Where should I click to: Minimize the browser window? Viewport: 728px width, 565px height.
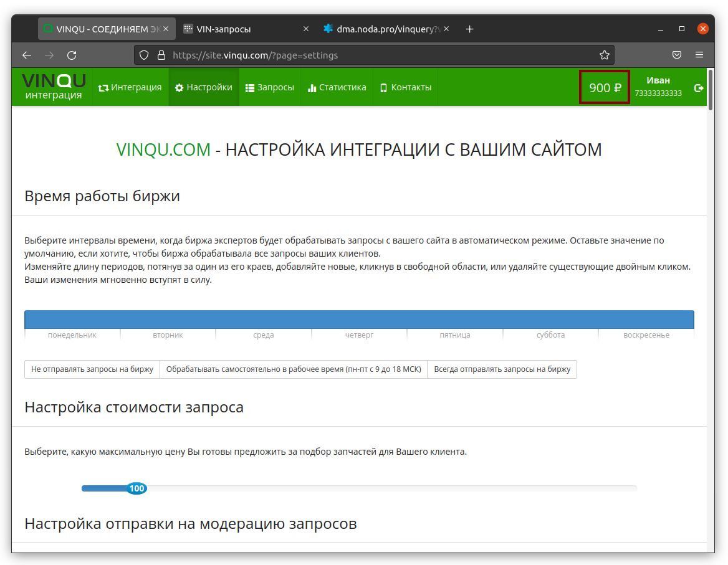(660, 29)
